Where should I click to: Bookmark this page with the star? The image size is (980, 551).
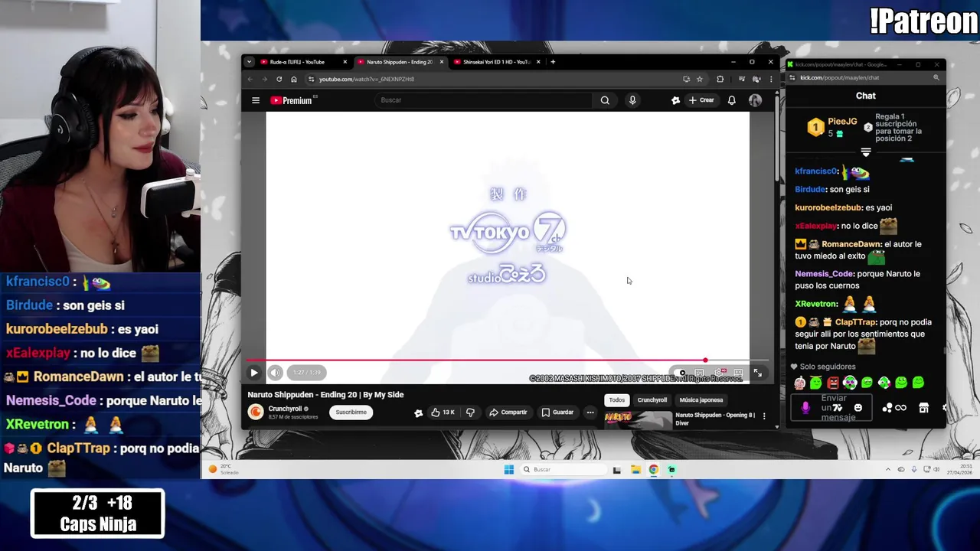point(699,79)
